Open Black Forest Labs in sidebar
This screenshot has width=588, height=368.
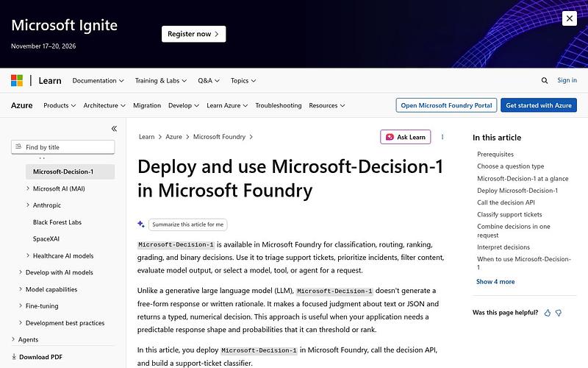(x=57, y=222)
